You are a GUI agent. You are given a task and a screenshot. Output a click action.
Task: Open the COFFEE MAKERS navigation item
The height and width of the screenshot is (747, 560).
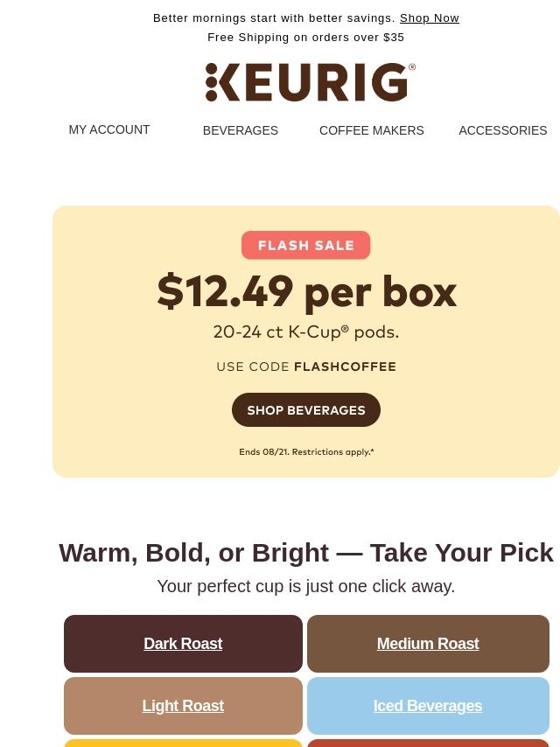pos(371,130)
